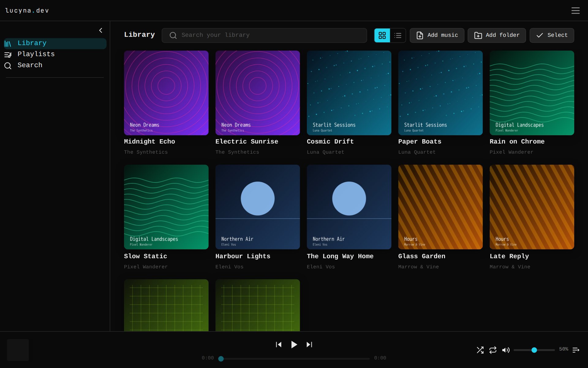This screenshot has width=588, height=368.
Task: Click Marrow & Vine under Glass Garden
Action: click(x=418, y=267)
